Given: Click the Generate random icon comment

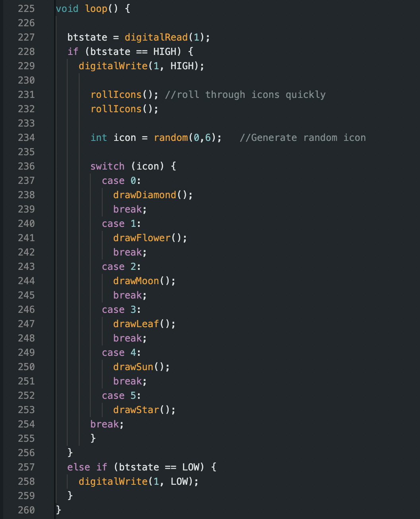Looking at the screenshot, I should click(303, 137).
